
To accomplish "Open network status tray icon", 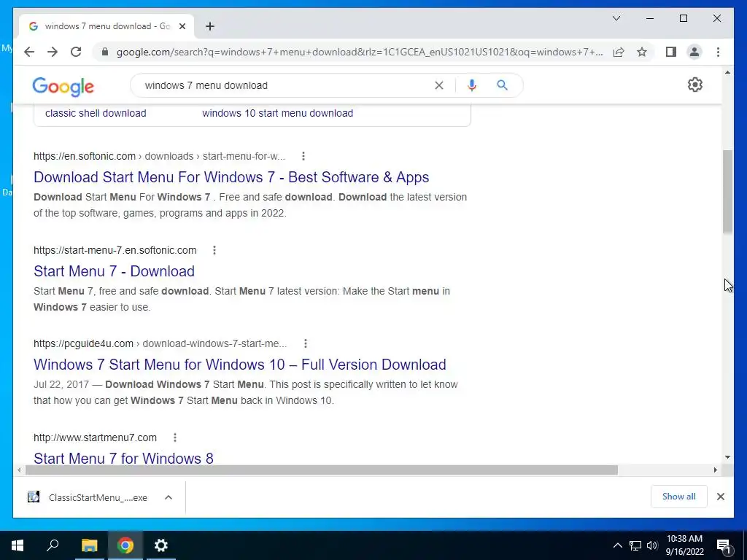I will pyautogui.click(x=635, y=545).
